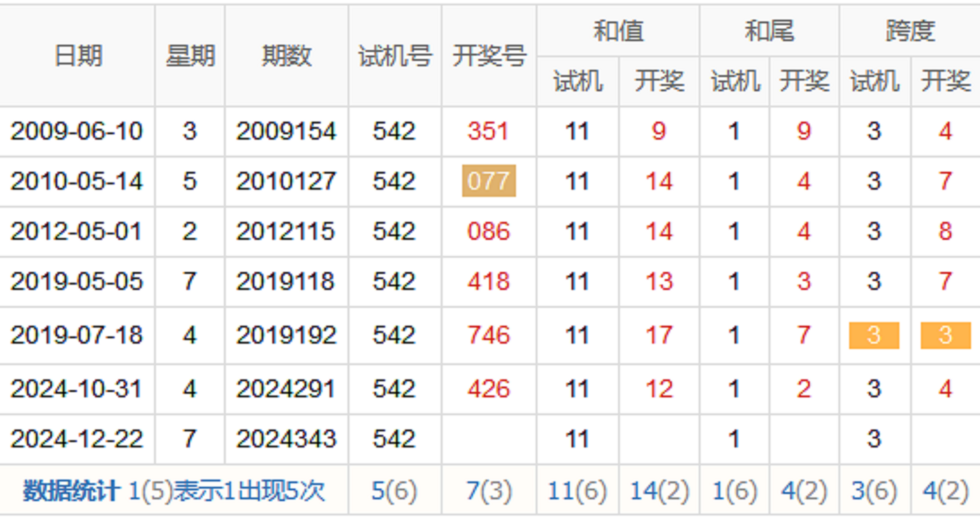Select the 跨度 group header
980x519 pixels.
point(909,31)
